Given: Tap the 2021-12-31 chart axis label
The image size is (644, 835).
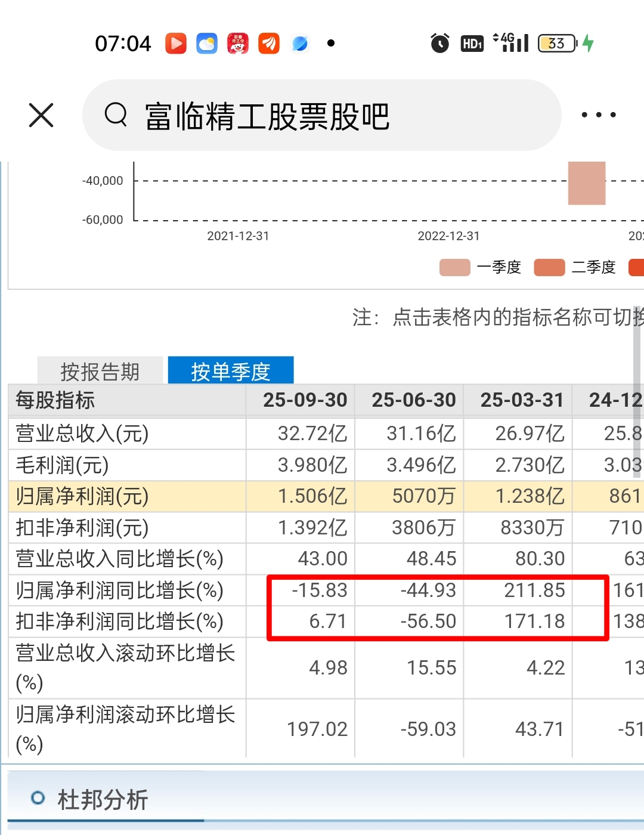Looking at the screenshot, I should [238, 236].
